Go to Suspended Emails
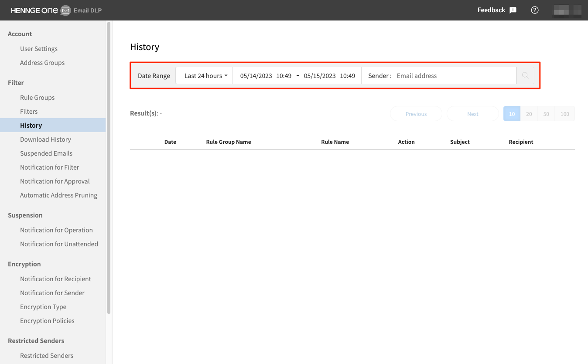 46,153
